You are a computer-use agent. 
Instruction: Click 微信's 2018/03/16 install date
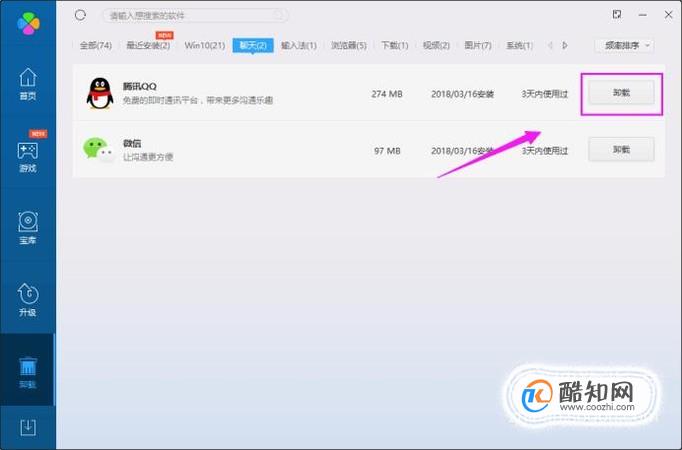coord(462,151)
